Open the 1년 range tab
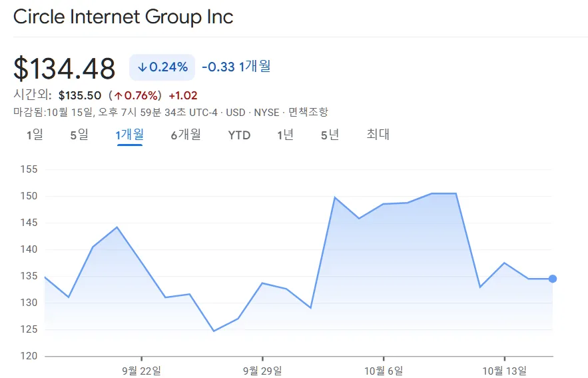Screen dimensions: 588x378 click(x=285, y=135)
